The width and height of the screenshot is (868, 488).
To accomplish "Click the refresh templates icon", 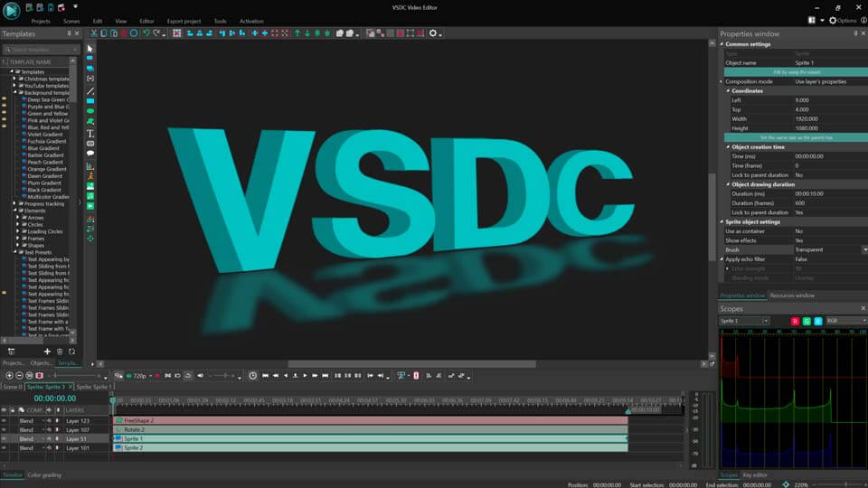I will (x=72, y=352).
